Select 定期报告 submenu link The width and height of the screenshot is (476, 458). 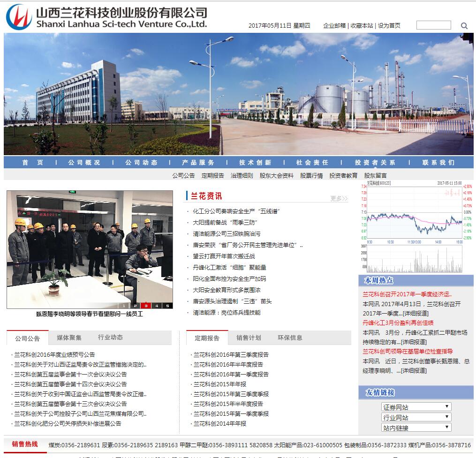pos(212,175)
